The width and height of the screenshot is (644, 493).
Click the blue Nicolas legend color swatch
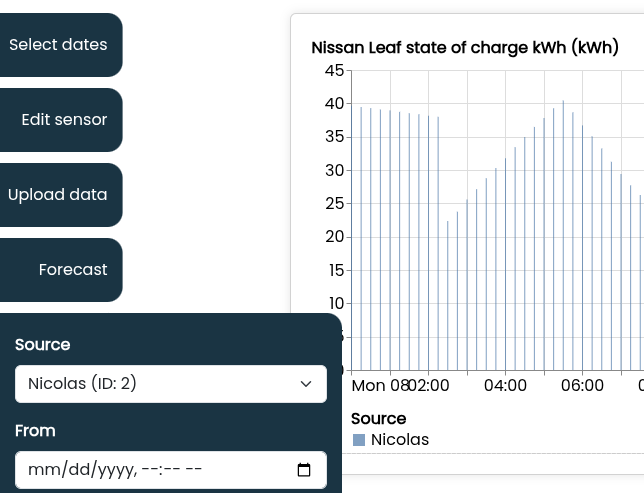[x=359, y=440]
